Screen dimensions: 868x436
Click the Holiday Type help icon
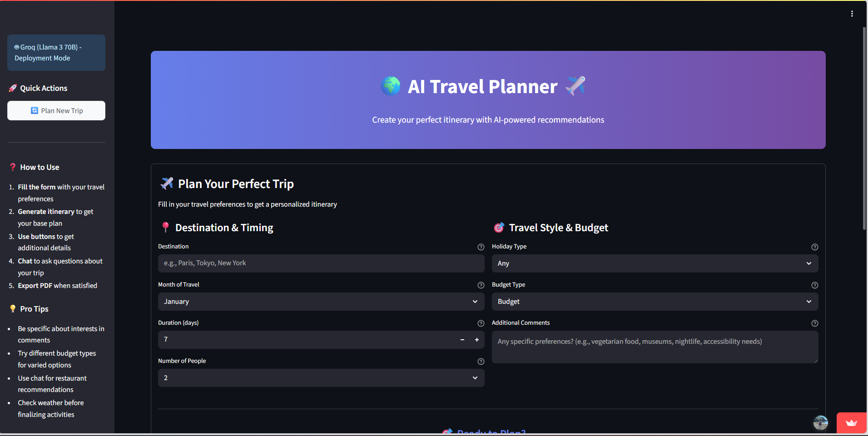coord(815,247)
